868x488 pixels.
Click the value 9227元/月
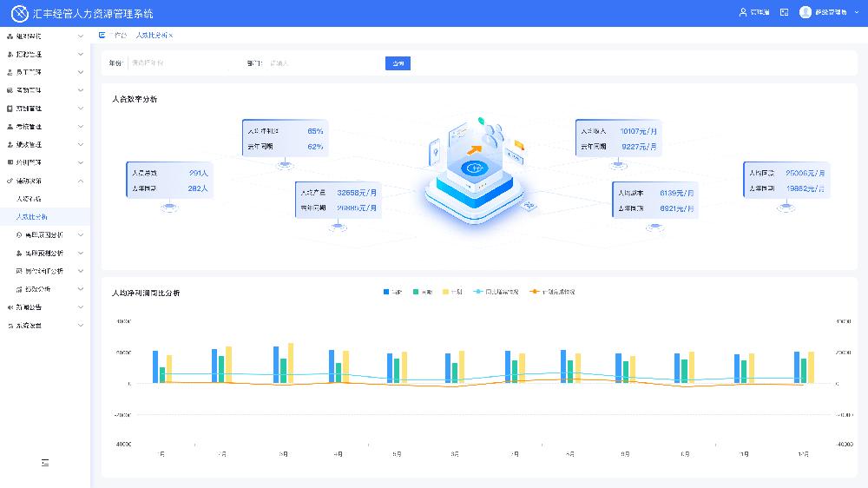639,147
